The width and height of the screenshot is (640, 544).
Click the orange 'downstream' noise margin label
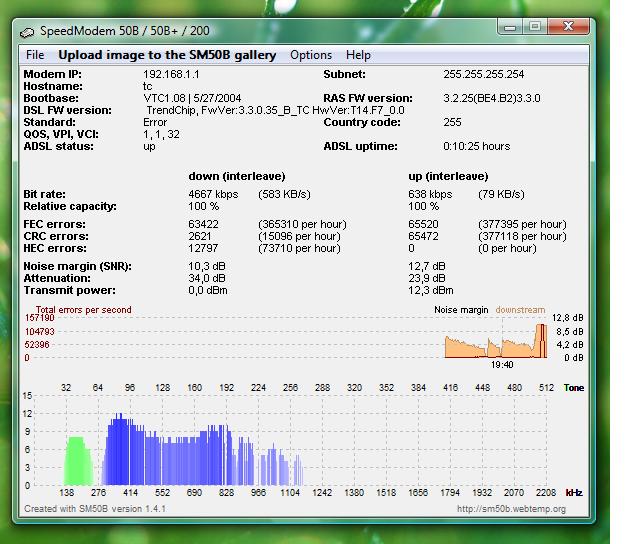click(x=520, y=310)
